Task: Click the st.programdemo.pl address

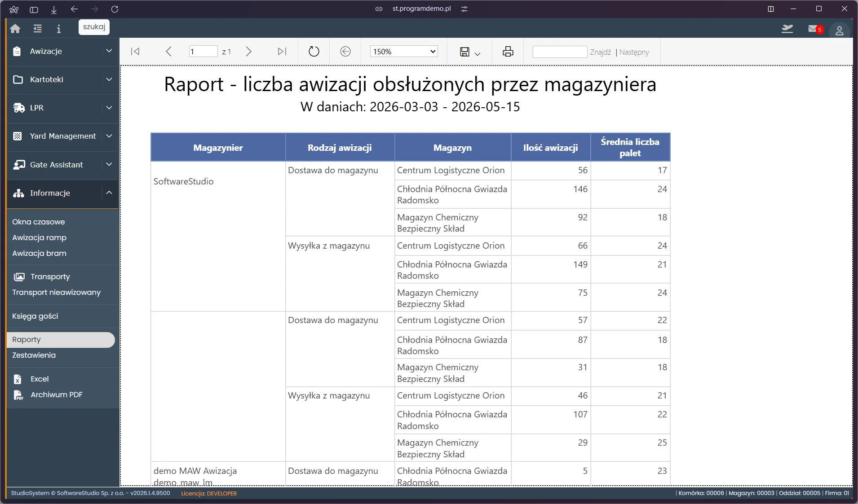Action: point(421,9)
